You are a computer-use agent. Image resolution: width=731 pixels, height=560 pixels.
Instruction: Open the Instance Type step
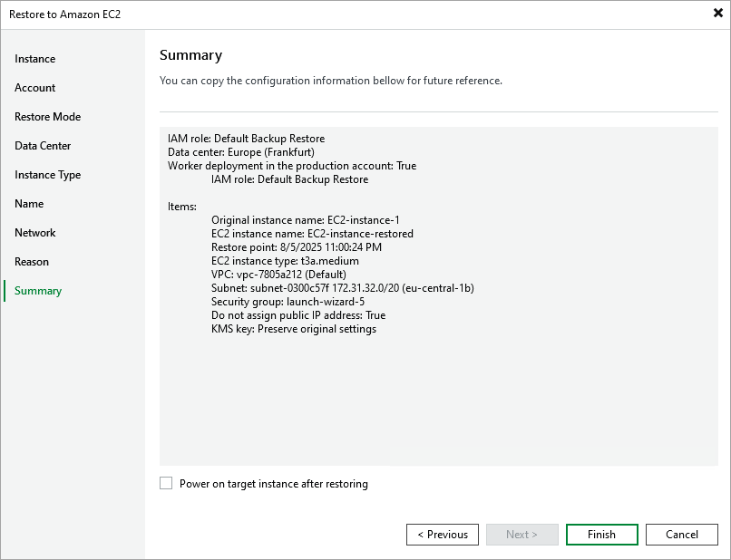point(47,175)
